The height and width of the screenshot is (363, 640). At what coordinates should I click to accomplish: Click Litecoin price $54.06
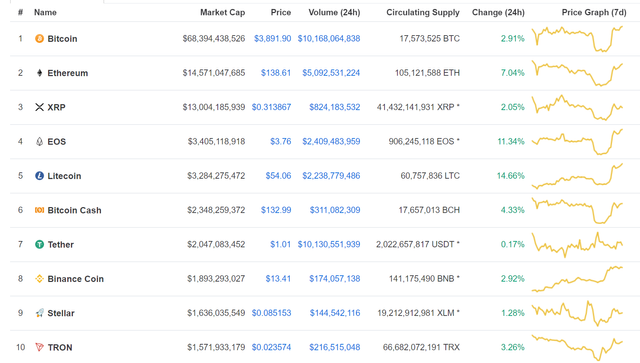click(278, 176)
